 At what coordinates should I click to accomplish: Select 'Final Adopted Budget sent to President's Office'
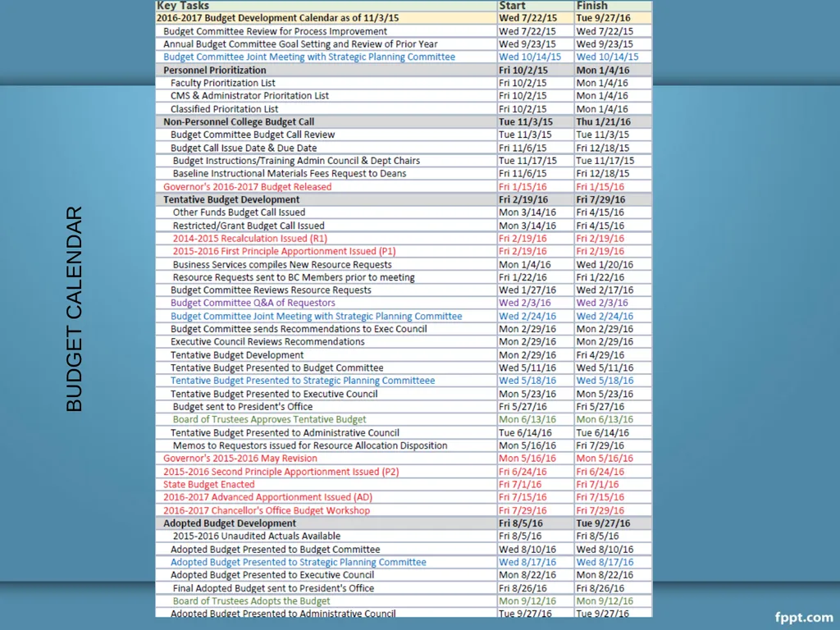(x=273, y=587)
